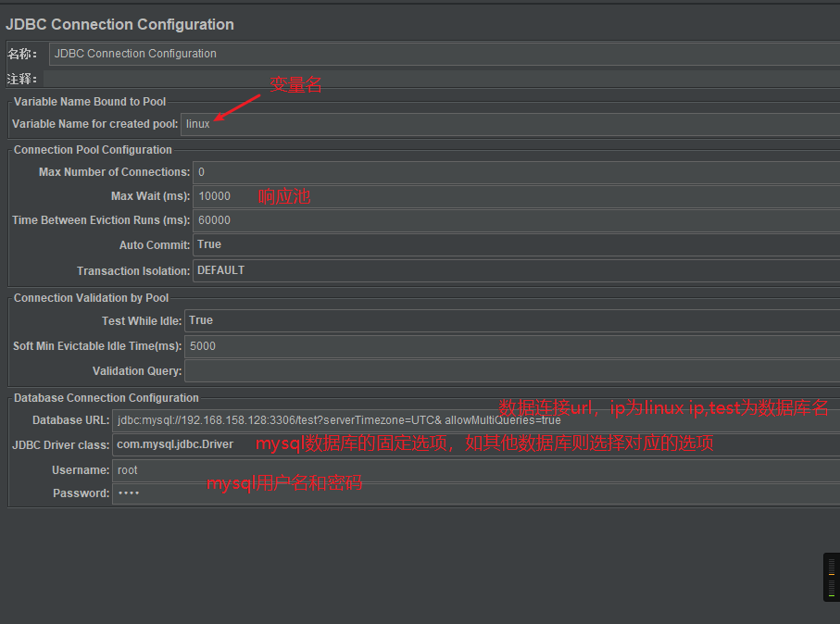Click the Max Number of Connections field
This screenshot has height=624, width=840.
coord(515,172)
